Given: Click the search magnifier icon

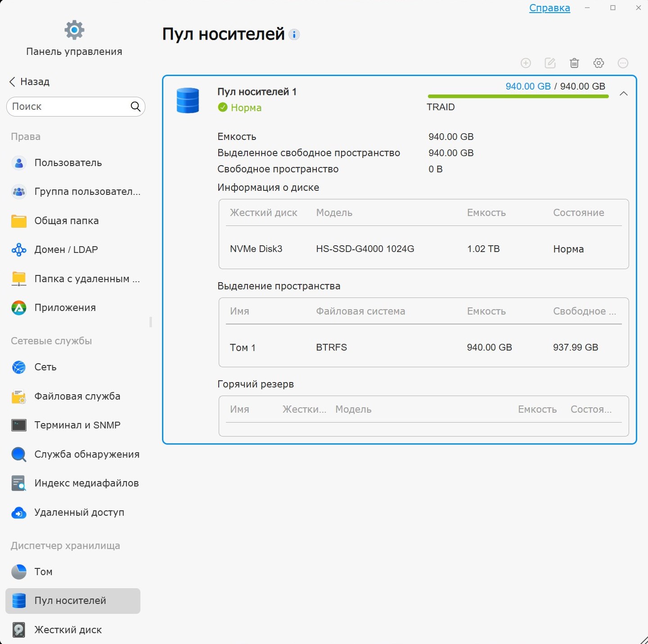Looking at the screenshot, I should coord(135,107).
